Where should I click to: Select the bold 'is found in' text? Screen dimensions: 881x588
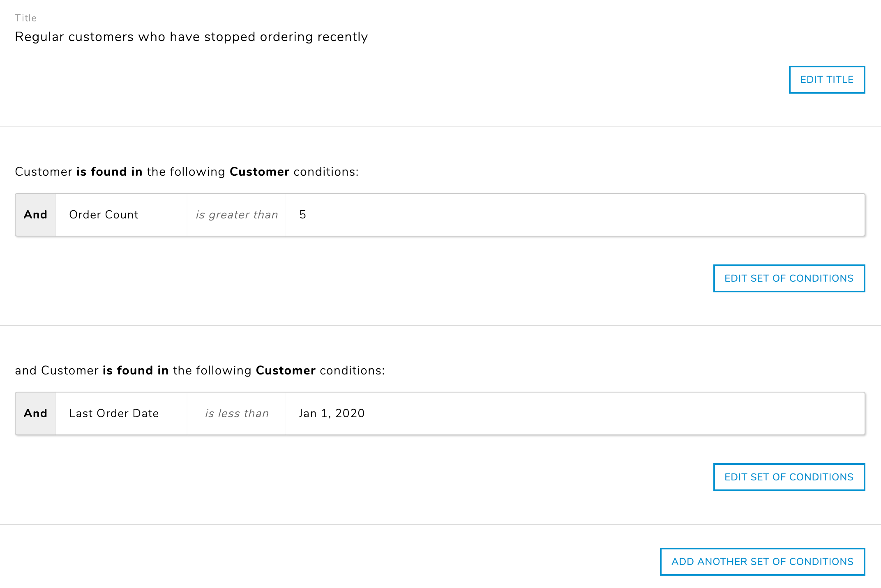tap(110, 172)
